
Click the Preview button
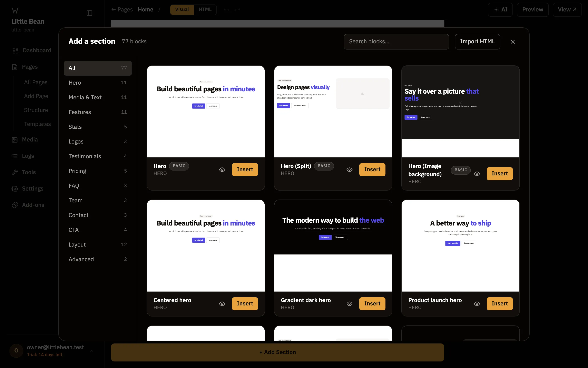click(533, 10)
